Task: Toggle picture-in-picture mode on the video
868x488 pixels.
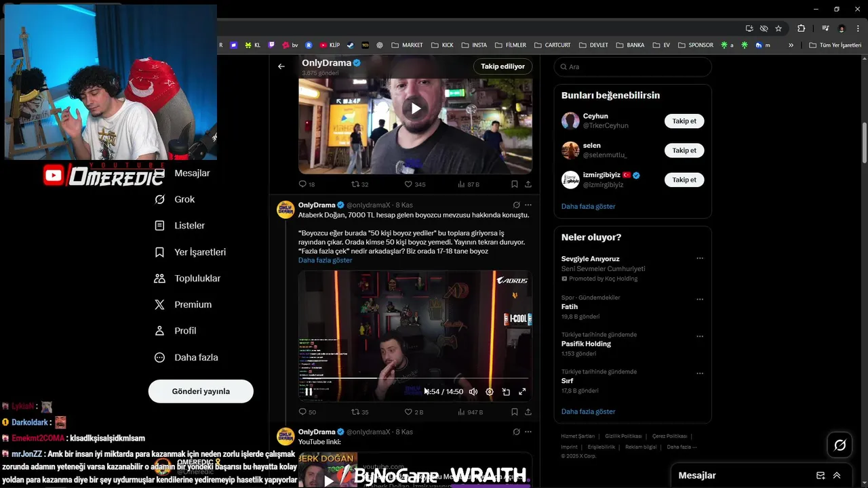Action: [506, 392]
